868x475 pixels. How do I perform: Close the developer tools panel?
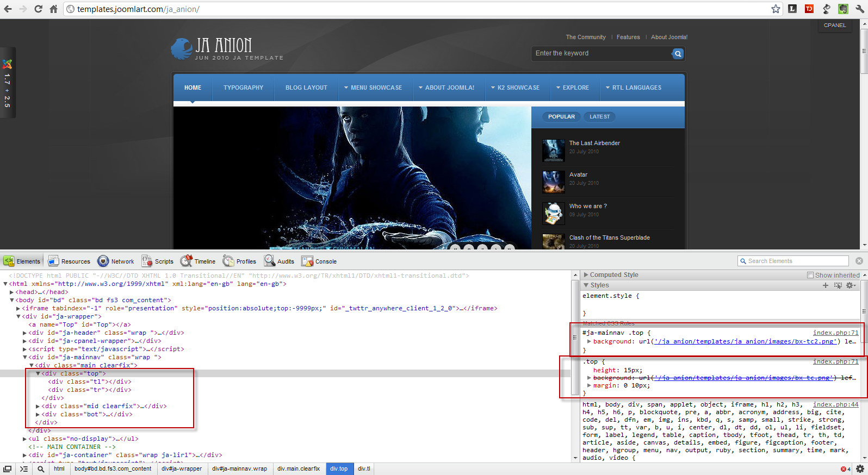tap(859, 261)
